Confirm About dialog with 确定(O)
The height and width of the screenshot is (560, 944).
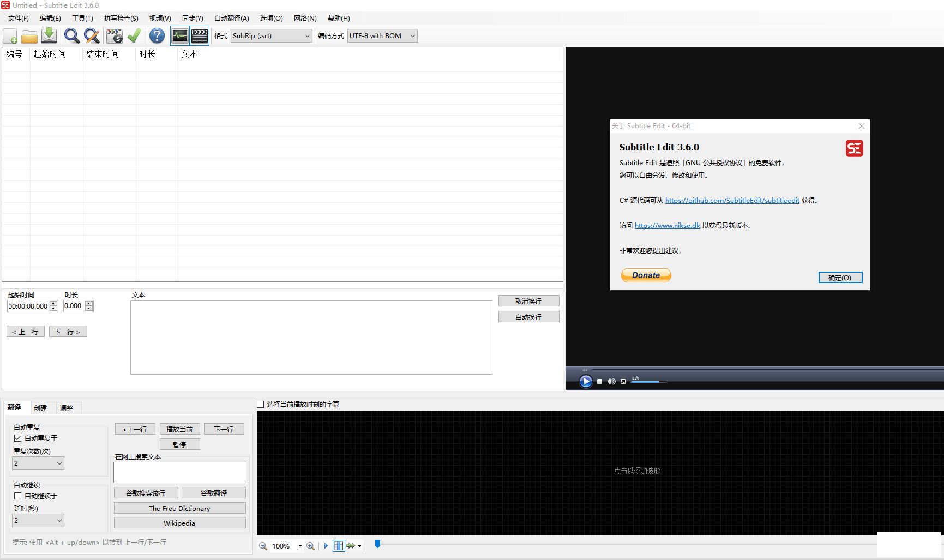(x=840, y=278)
